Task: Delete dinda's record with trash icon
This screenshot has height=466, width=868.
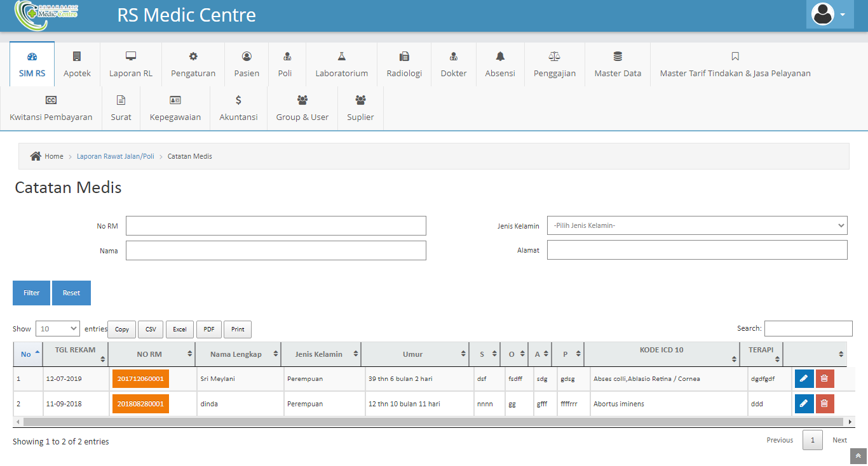Action: pyautogui.click(x=824, y=404)
